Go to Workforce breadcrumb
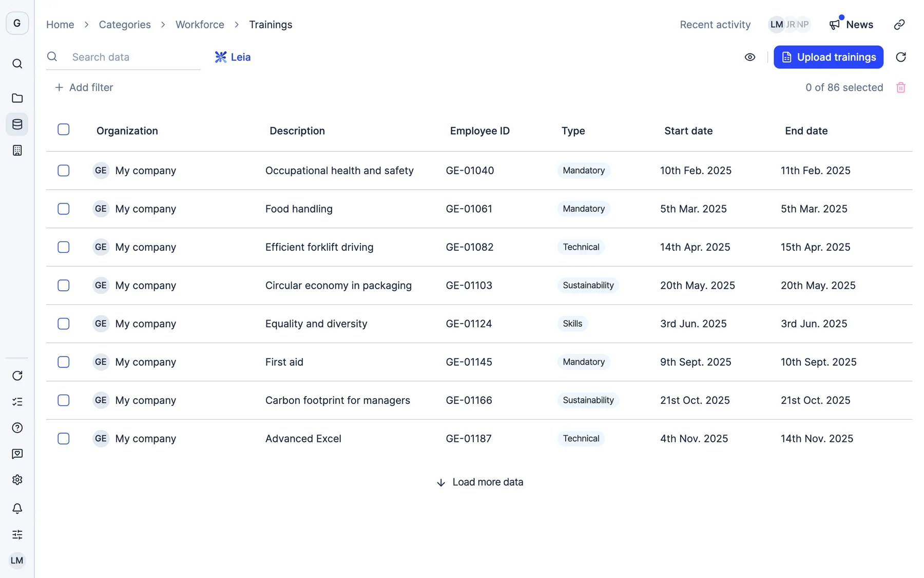 200,25
